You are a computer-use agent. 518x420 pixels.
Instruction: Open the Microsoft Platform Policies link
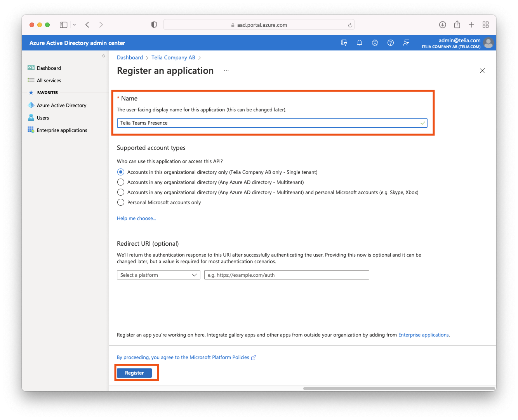183,358
